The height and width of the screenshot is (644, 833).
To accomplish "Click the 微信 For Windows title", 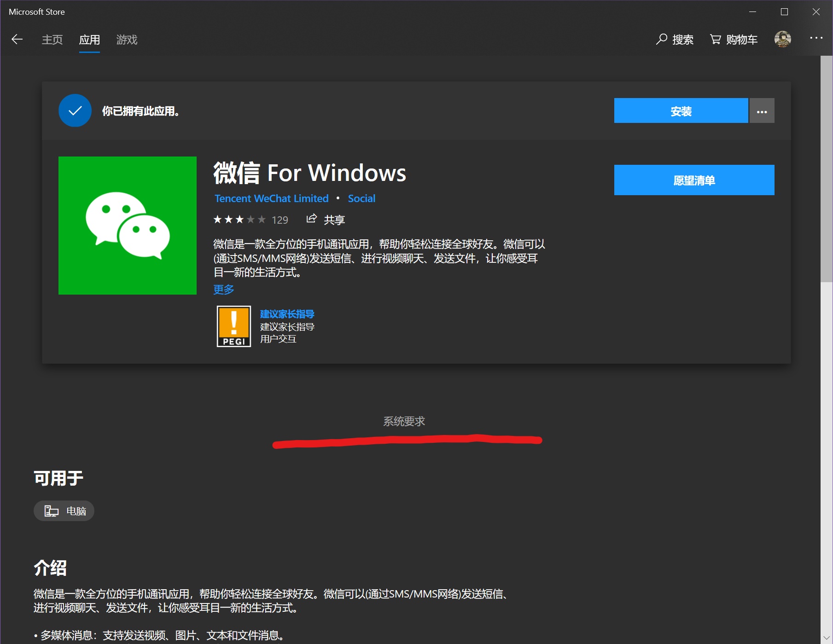I will (x=310, y=173).
